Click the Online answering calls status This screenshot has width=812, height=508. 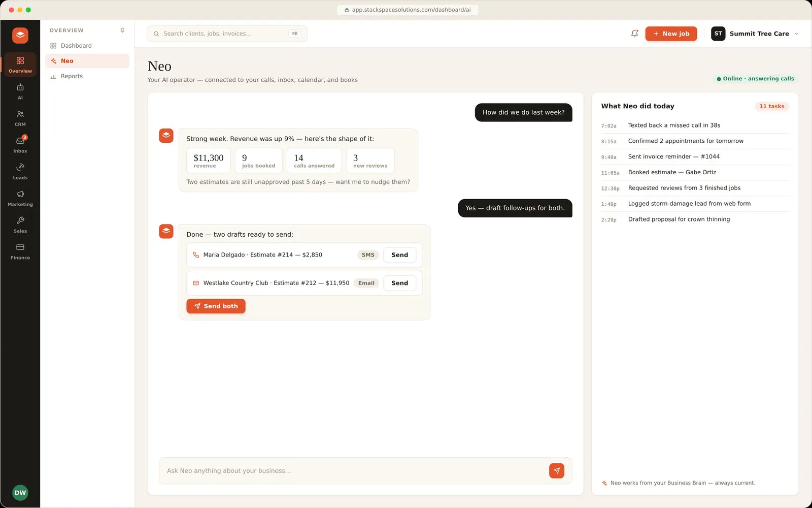pyautogui.click(x=755, y=79)
